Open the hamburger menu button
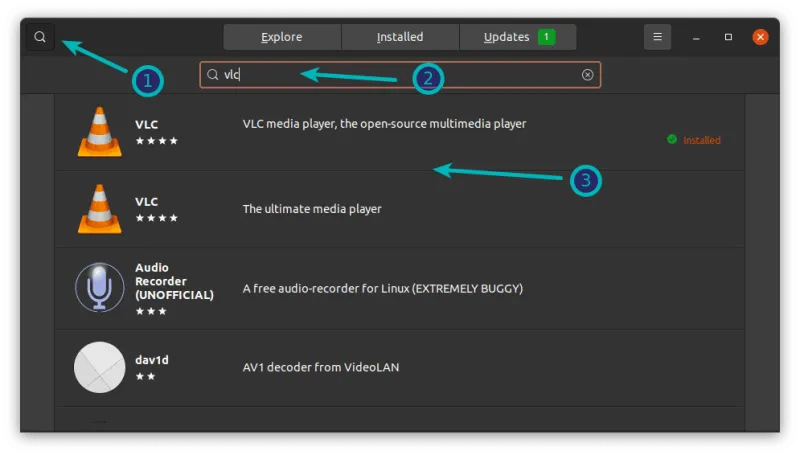 [x=657, y=37]
